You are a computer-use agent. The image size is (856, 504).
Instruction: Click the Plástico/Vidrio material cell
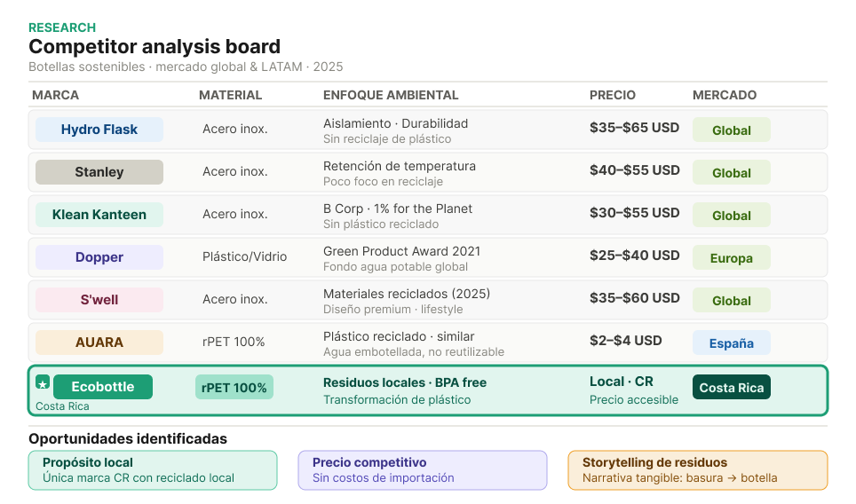(244, 257)
